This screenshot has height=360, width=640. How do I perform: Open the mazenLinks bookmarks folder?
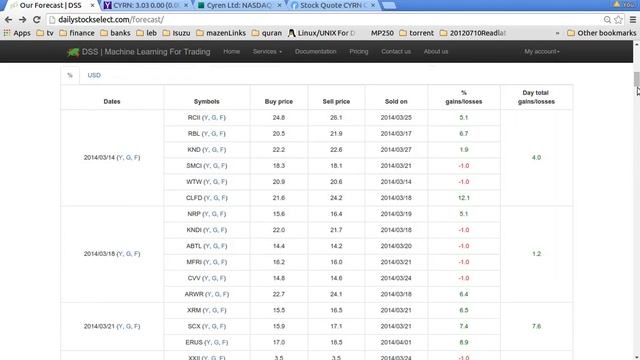(x=221, y=33)
